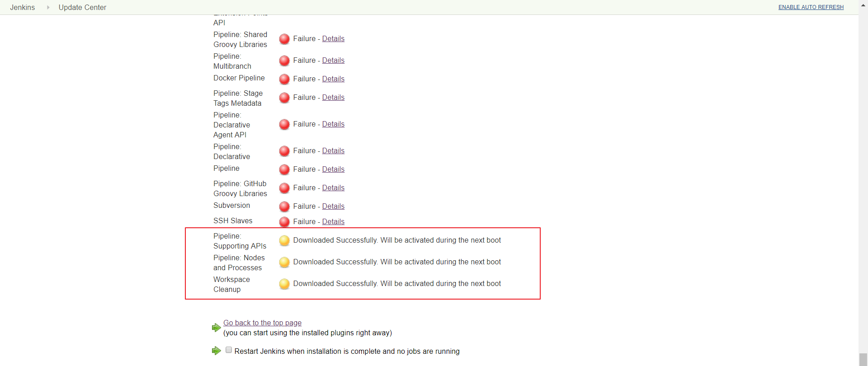Screen dimensions: 868x366
Task: Click yellow ball for Pipeline: Nodes and Processes
Action: point(284,262)
